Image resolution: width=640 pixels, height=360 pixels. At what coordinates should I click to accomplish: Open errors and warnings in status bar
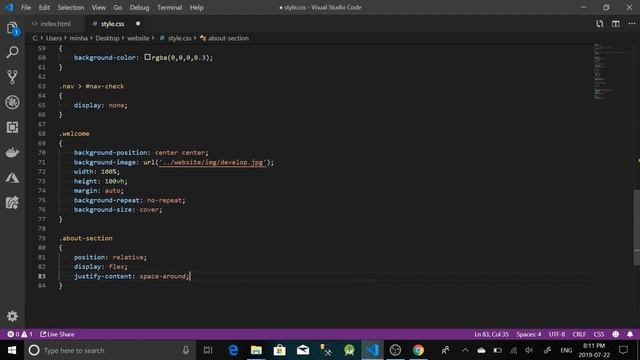click(x=20, y=334)
